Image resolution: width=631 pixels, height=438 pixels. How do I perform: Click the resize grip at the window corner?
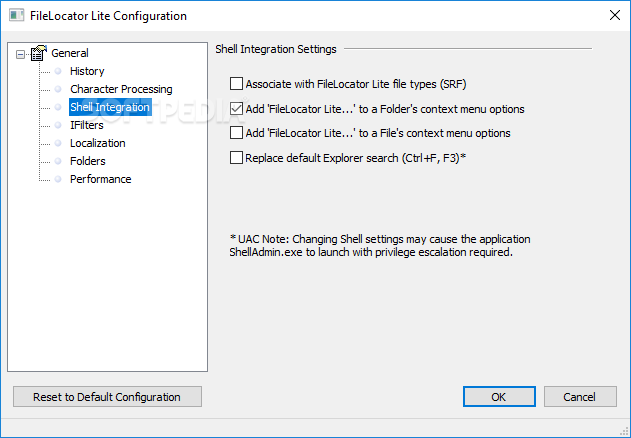pos(625,432)
